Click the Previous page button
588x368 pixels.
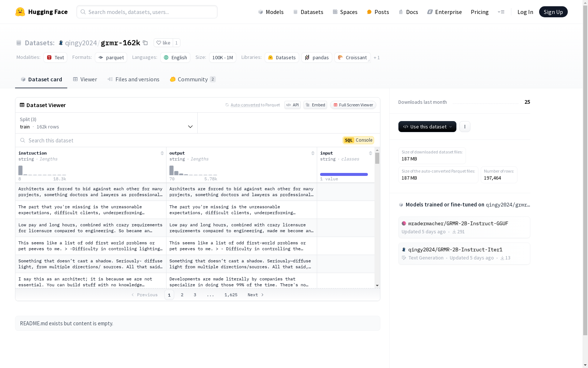coord(144,295)
